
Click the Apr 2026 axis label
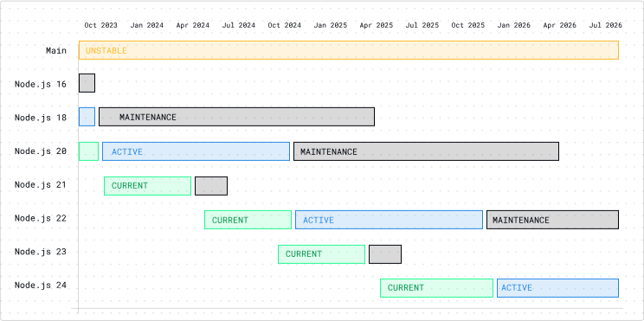pyautogui.click(x=560, y=25)
